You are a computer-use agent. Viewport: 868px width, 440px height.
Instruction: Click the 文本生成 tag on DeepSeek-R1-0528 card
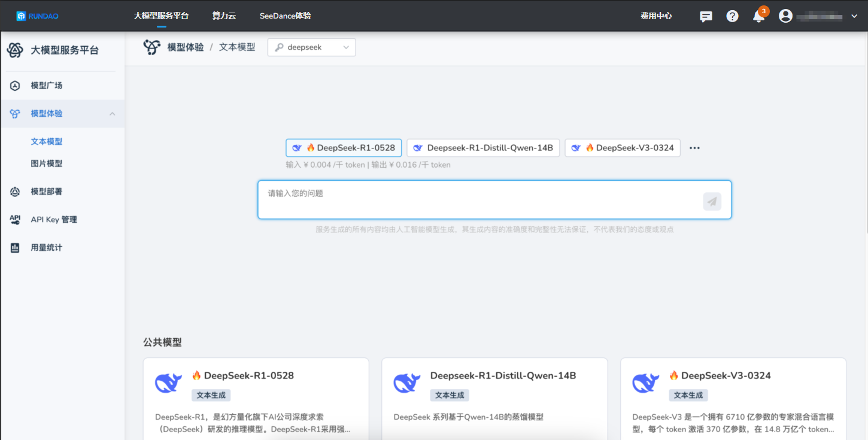pos(211,395)
